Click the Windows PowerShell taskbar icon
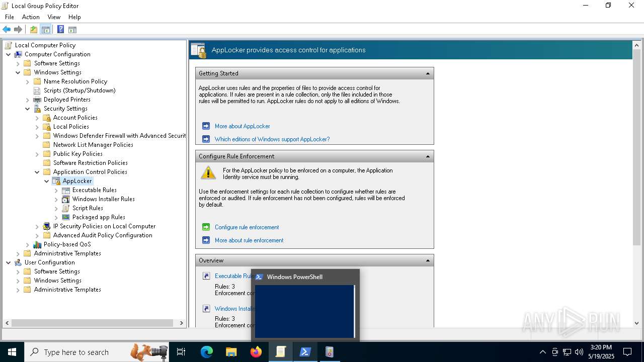Viewport: 644px width, 362px height. [x=305, y=352]
